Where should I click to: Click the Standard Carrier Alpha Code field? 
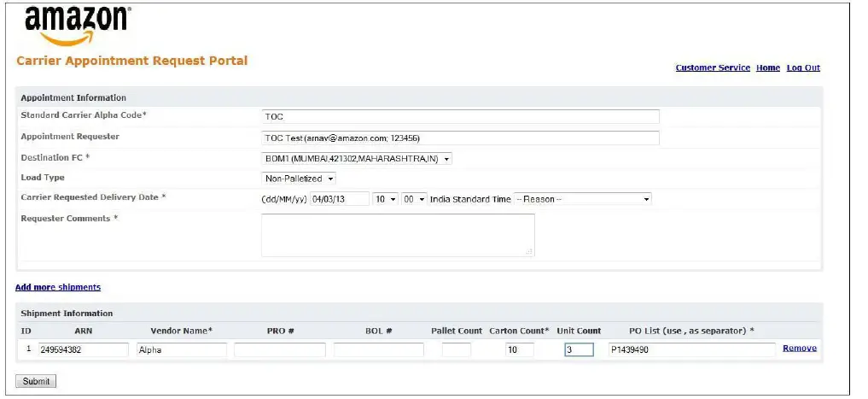coord(460,117)
